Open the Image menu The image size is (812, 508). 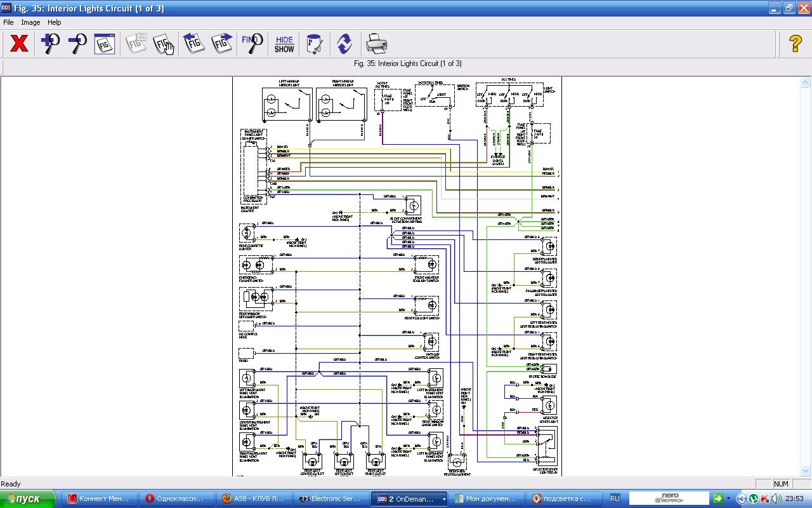(30, 22)
